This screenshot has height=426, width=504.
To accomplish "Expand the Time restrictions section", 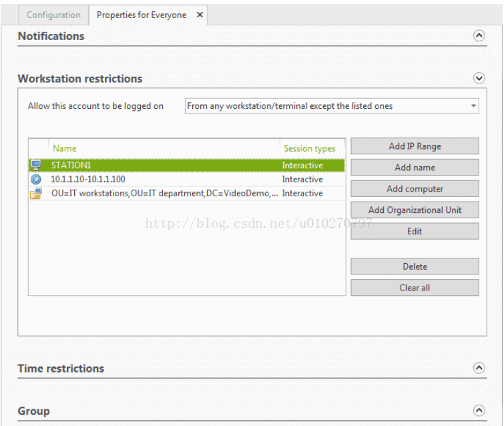I will [x=479, y=368].
